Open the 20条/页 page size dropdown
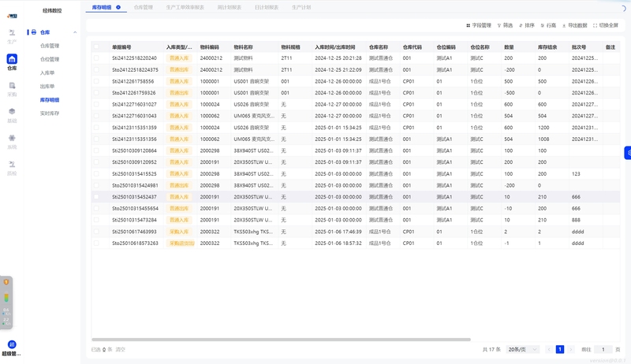Viewport: 631px width, 364px height. 522,350
